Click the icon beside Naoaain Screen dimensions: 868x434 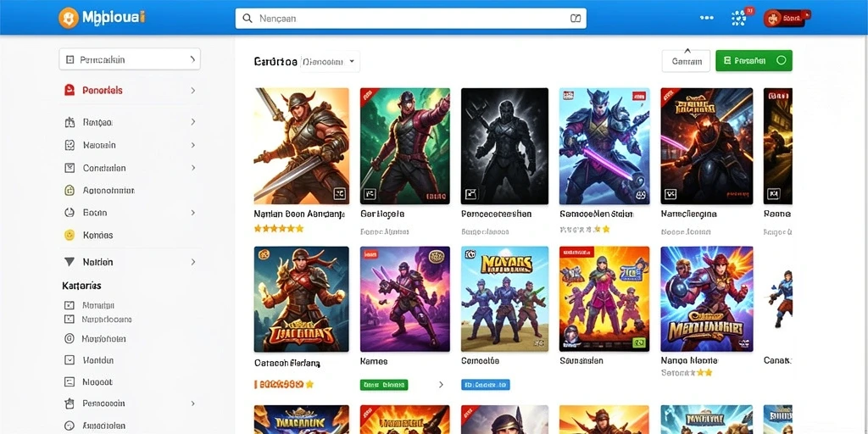coord(70,145)
